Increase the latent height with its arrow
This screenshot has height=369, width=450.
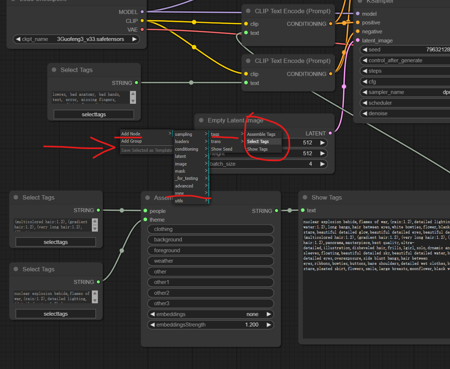[x=322, y=153]
